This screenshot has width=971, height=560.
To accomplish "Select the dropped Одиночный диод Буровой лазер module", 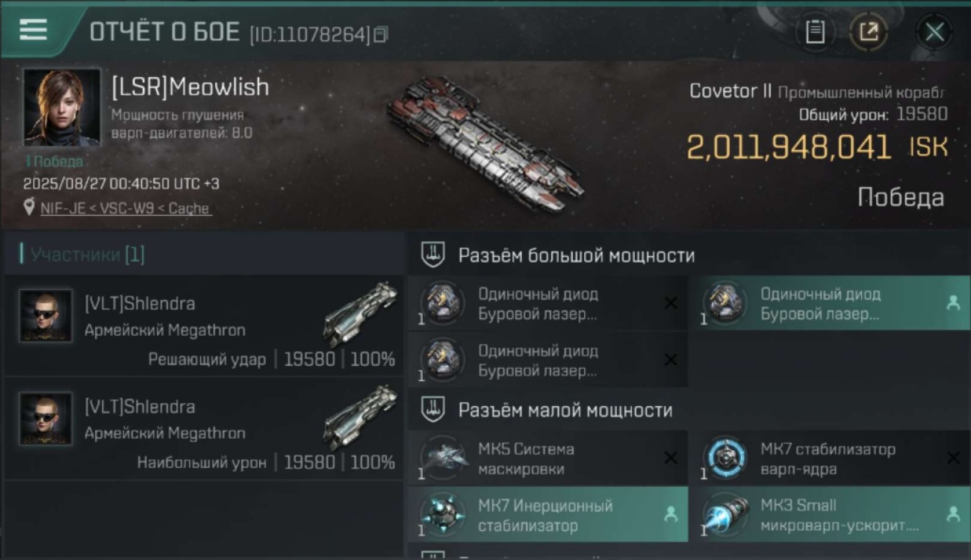I will coord(830,304).
